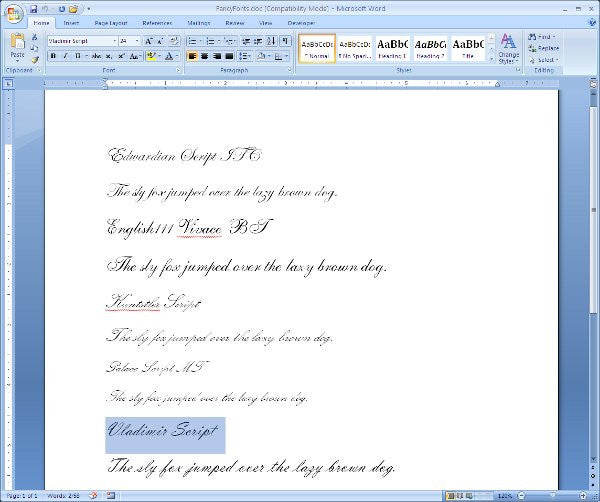Save the document from Quick Access Toolbar

coord(33,8)
